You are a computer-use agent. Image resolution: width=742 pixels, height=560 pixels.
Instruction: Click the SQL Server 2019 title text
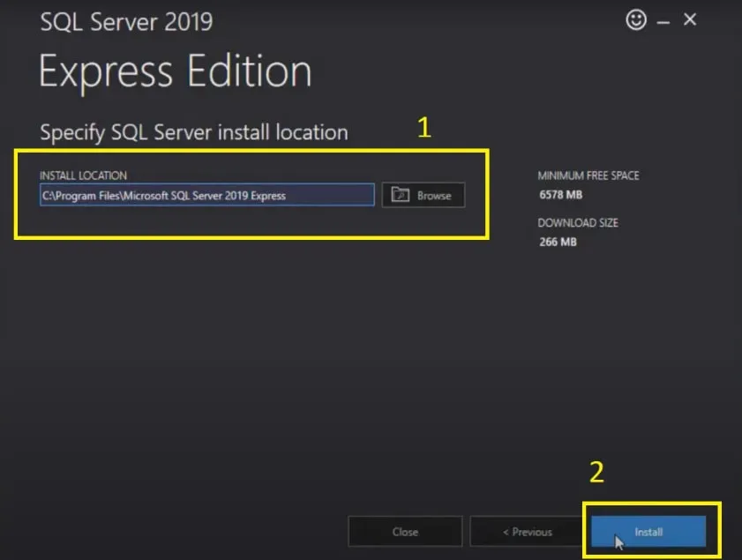[x=125, y=22]
